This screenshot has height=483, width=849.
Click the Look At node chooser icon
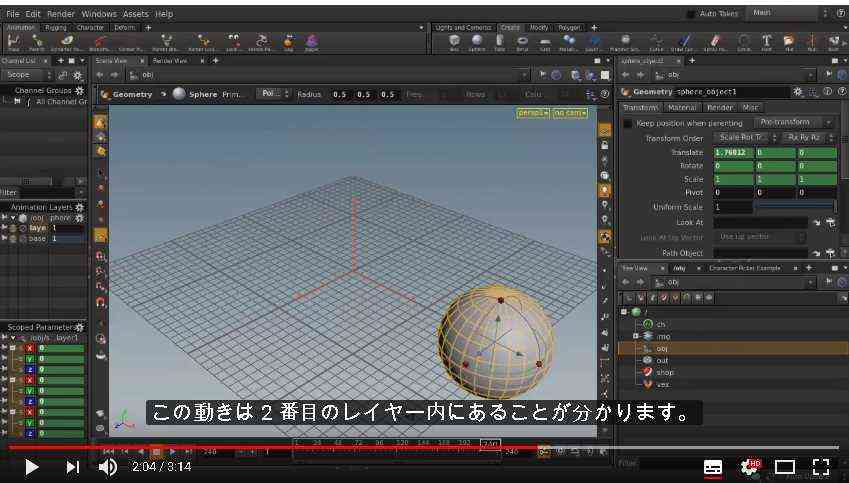click(x=831, y=223)
